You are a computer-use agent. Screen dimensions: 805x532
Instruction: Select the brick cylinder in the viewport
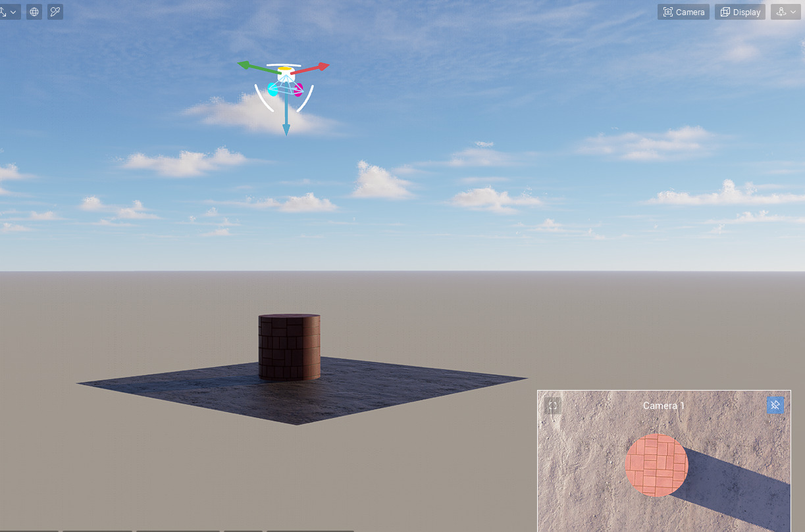pyautogui.click(x=289, y=347)
